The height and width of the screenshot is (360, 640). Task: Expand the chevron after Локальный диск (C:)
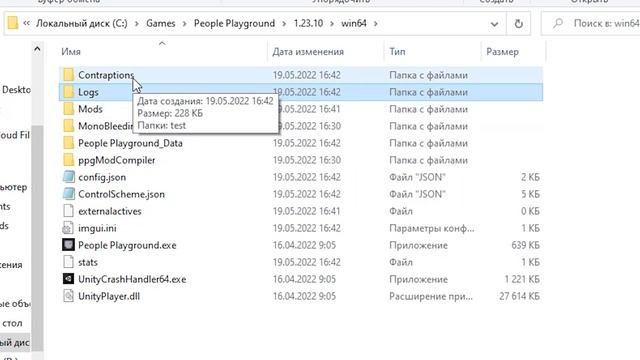[x=137, y=24]
